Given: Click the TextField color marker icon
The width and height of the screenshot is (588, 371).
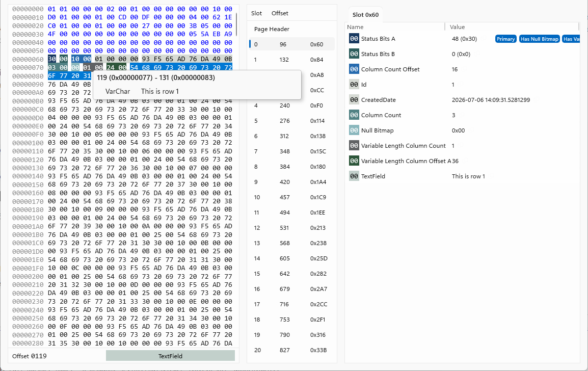Looking at the screenshot, I should pos(354,176).
